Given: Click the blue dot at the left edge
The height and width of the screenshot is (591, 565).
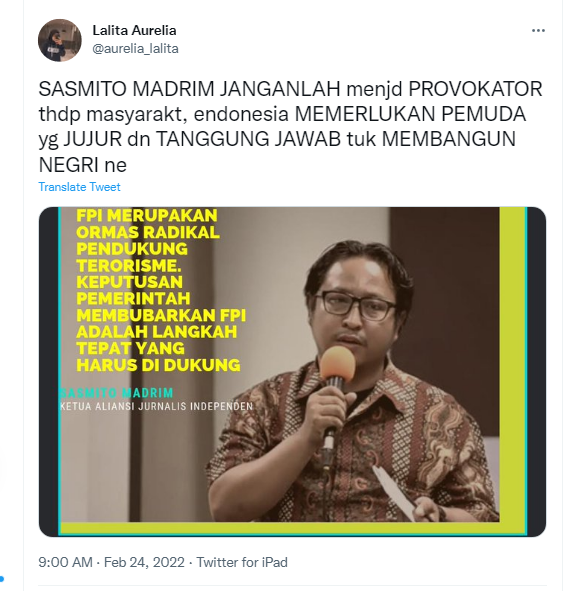Looking at the screenshot, I should pyautogui.click(x=2, y=579).
